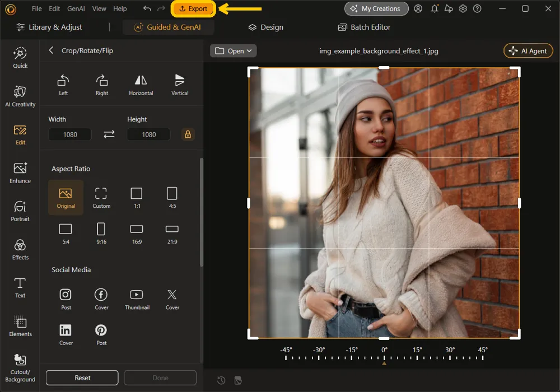Select Facebook Cover crop preset
The image size is (560, 392).
101,299
